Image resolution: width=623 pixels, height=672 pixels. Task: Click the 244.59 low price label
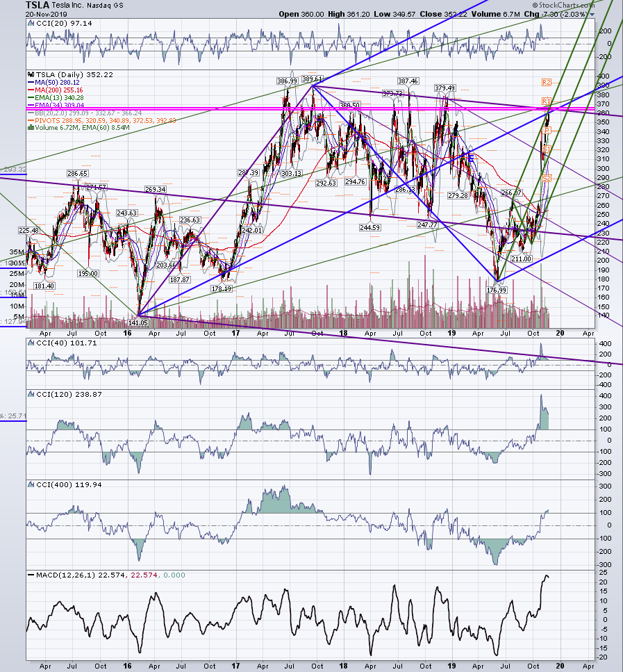click(369, 227)
